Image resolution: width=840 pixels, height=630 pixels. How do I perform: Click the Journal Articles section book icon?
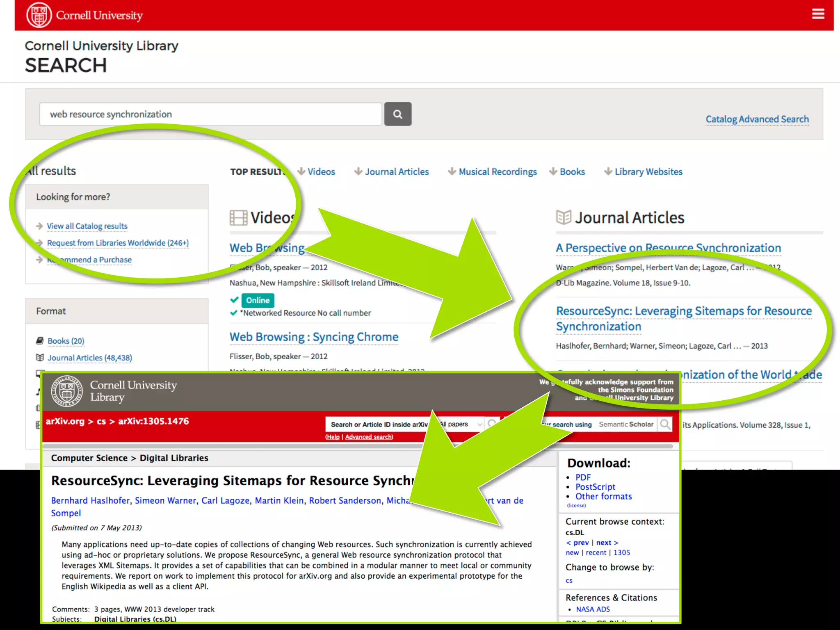(564, 217)
